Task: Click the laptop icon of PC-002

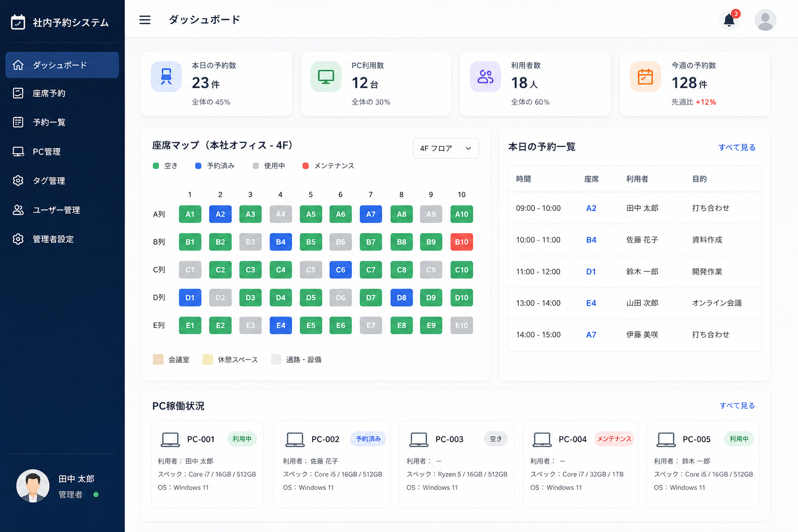Action: click(x=295, y=440)
